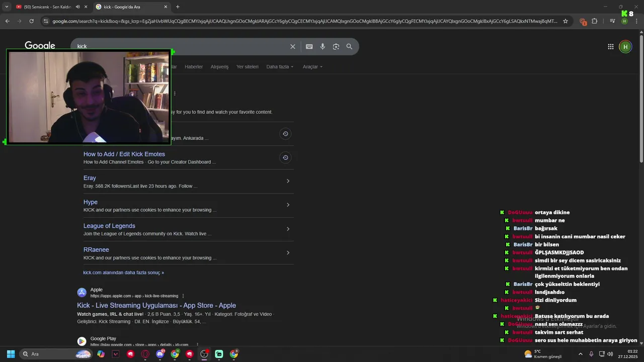
Task: Expand the chevron next to Hype
Action: (x=288, y=205)
